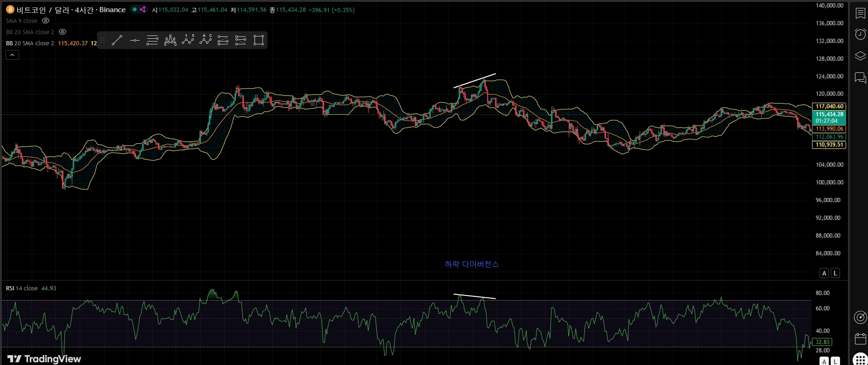Select the Horizontal Ray tool in favorites toolbar

pyautogui.click(x=135, y=40)
